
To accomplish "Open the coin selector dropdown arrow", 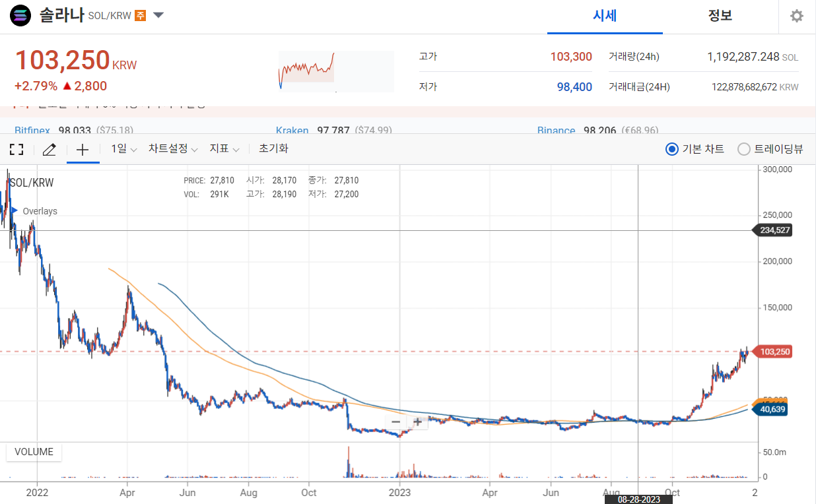I will 158,15.
